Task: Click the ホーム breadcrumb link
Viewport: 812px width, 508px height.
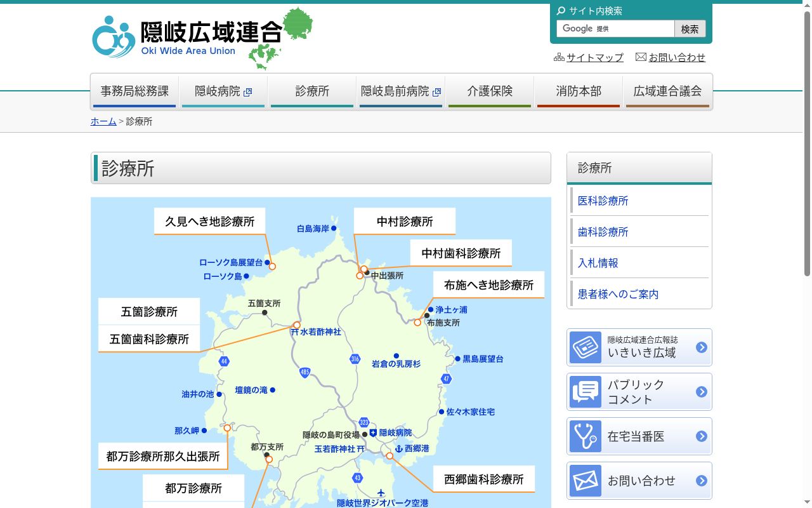Action: (x=103, y=121)
